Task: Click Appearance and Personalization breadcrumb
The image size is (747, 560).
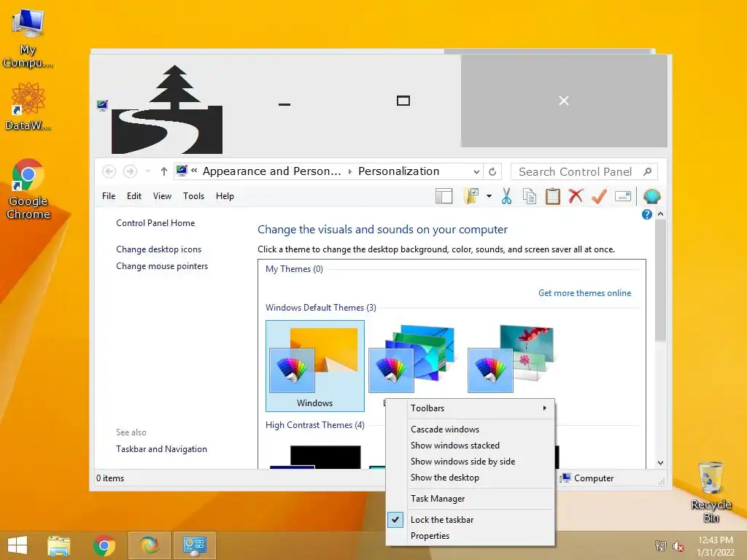Action: (x=272, y=171)
